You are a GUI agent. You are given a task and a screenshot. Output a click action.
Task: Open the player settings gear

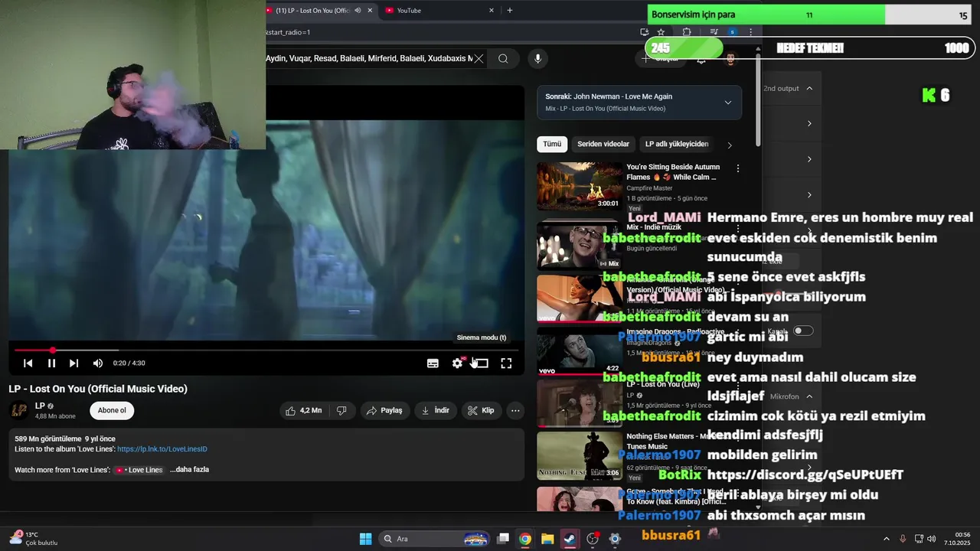click(x=457, y=364)
